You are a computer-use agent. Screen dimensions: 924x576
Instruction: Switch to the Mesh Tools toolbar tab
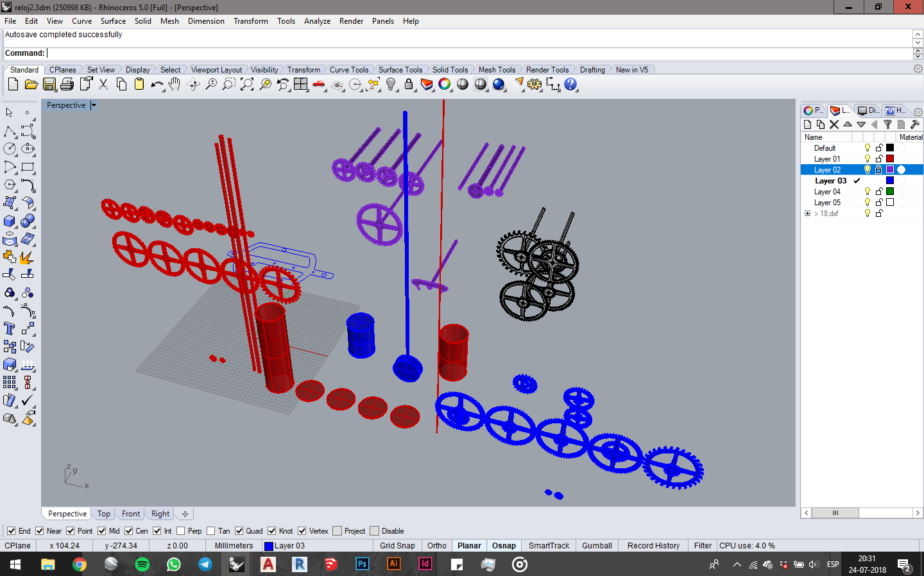(x=497, y=70)
